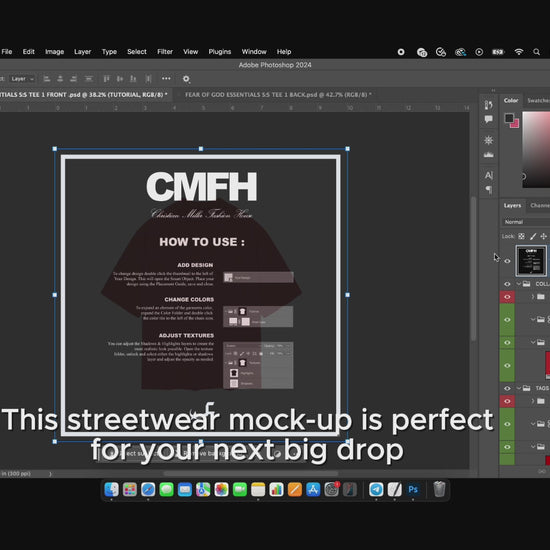The height and width of the screenshot is (550, 550).
Task: Switch to the Channels panel tab
Action: 539,206
